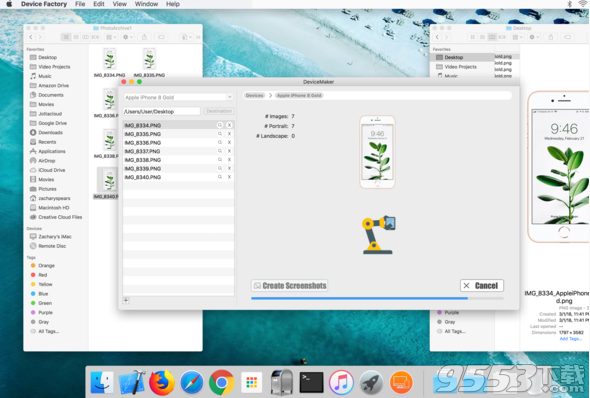Go back in the PhotoArchive1 Finder window
Image resolution: width=590 pixels, height=398 pixels.
[31, 37]
